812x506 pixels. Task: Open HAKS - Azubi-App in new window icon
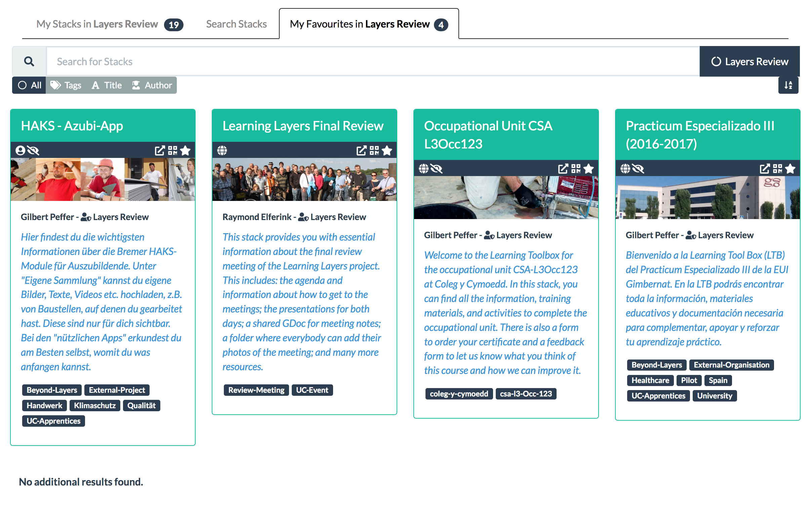tap(160, 151)
